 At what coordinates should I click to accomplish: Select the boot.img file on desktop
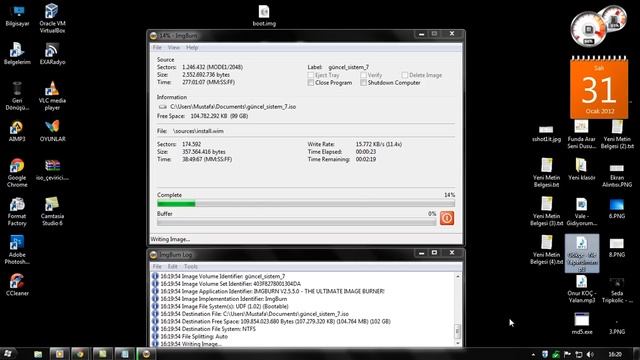coord(264,16)
